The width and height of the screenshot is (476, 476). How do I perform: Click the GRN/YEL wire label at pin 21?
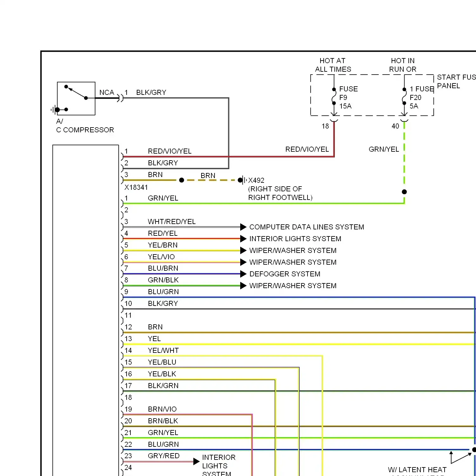(x=163, y=433)
